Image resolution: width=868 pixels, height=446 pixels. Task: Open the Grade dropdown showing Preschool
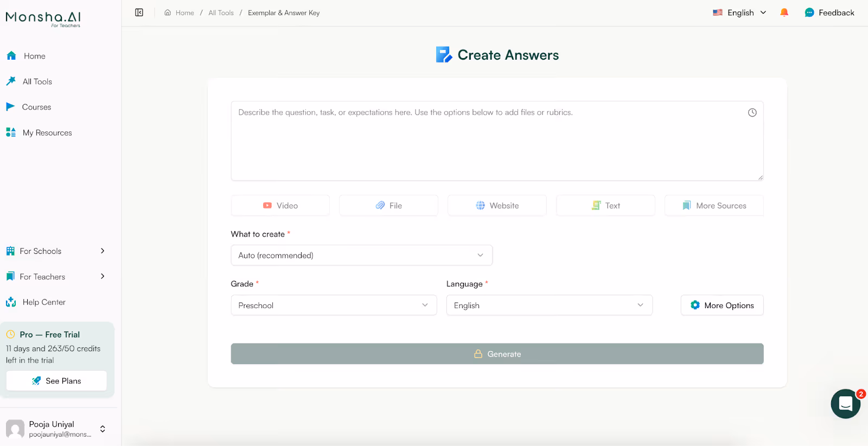pos(334,305)
